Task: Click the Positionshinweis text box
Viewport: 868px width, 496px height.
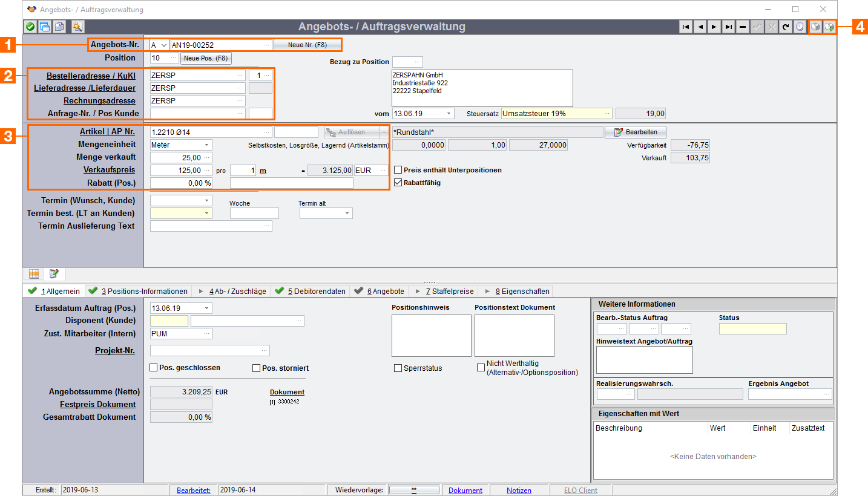Action: (431, 336)
